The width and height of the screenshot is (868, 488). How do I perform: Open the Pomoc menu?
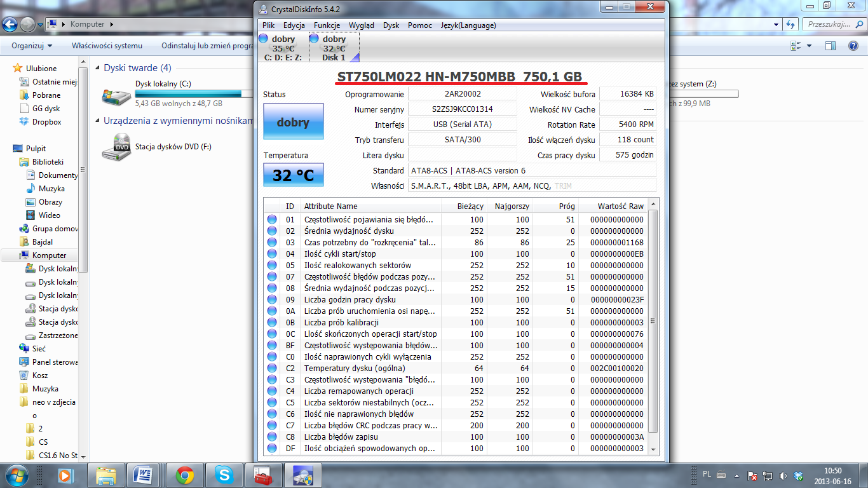(x=420, y=25)
